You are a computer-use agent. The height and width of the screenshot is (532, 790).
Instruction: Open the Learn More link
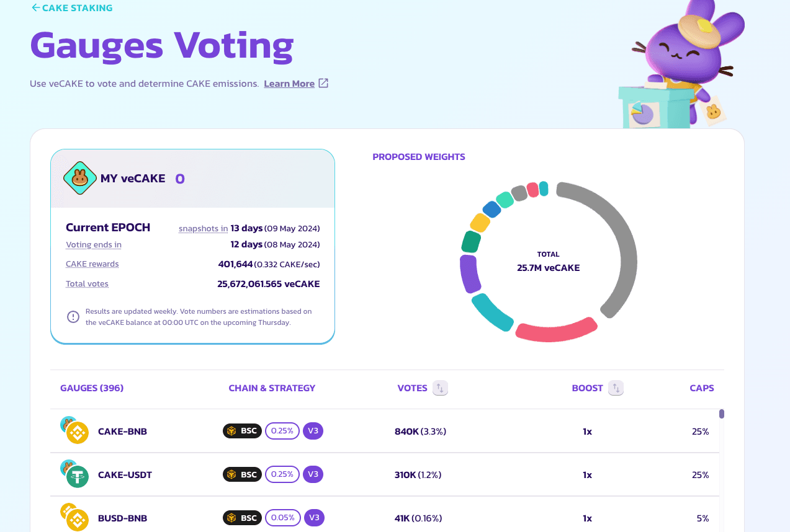pos(289,84)
